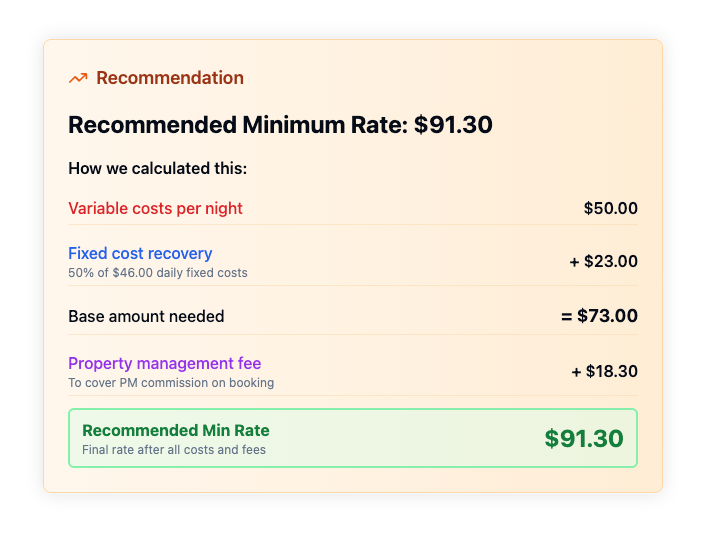Click the '50% of $46.00 daily fixed costs' note
Screen dimensions: 703x540
click(x=158, y=273)
